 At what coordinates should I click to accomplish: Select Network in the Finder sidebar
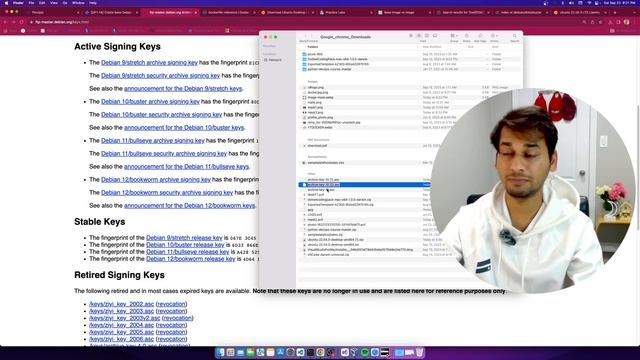[x=273, y=60]
